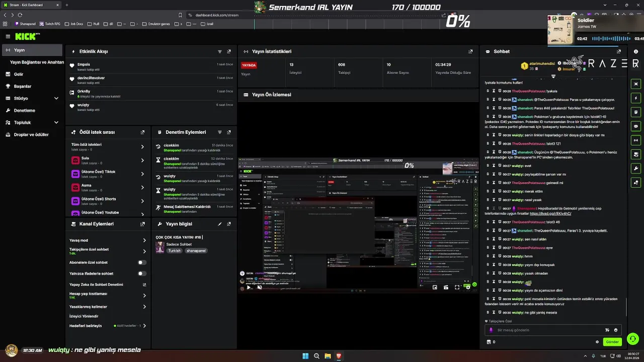This screenshot has height=362, width=644.
Task: Pop out the Ödül istek sırası panel
Action: [x=142, y=132]
